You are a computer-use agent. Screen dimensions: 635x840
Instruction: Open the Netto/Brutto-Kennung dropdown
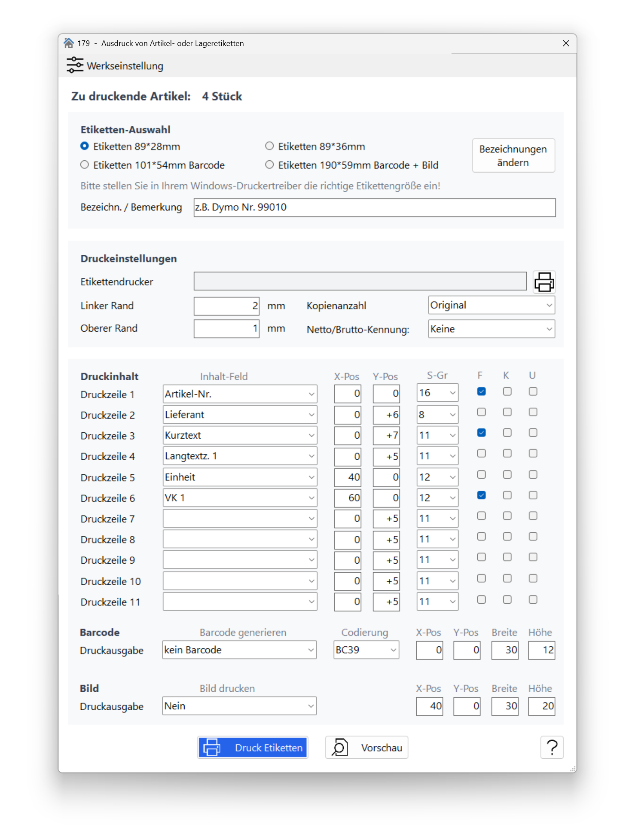[492, 329]
